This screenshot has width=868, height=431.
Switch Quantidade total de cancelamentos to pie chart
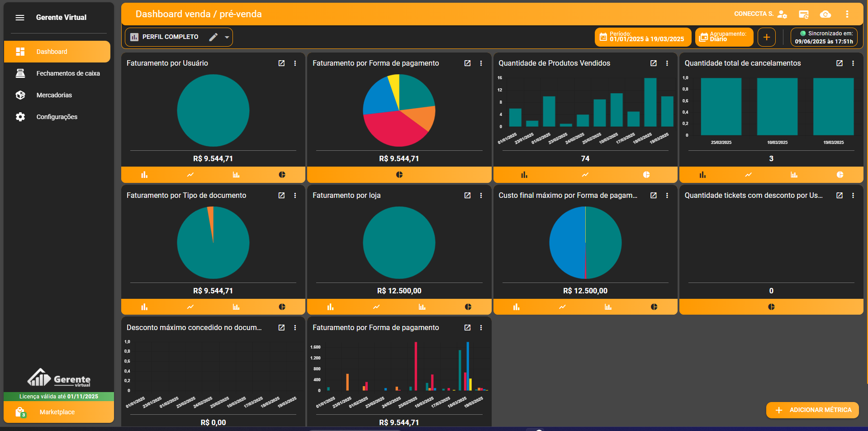[840, 175]
